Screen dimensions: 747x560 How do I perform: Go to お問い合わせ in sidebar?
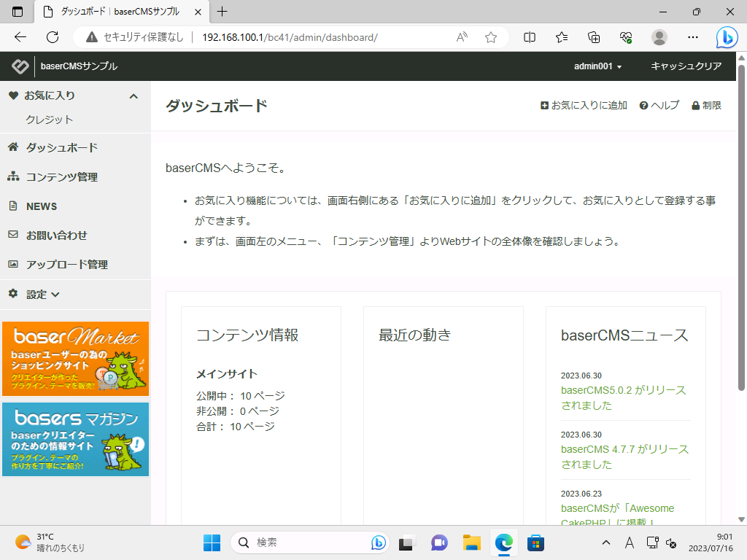pos(56,236)
